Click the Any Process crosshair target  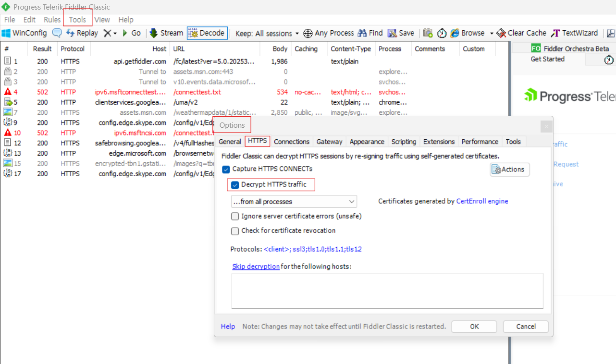point(308,33)
